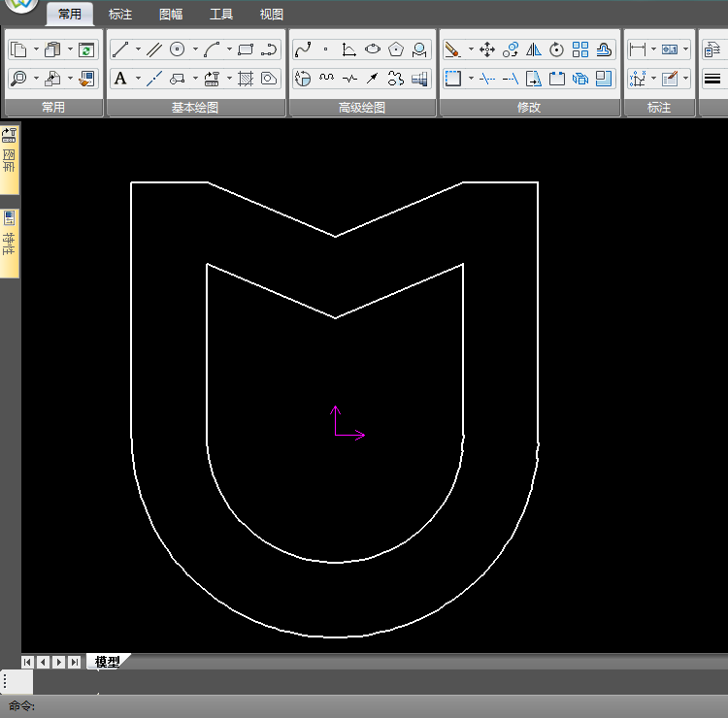Viewport: 728px width, 718px height.
Task: Select the Shaft/Hole drawing tool
Action: tap(419, 79)
